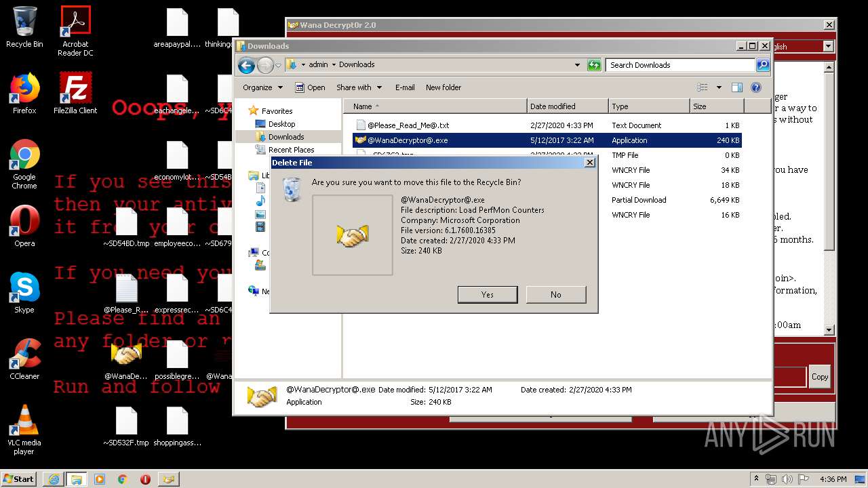
Task: Launch Opera from the desktop shortcut
Action: pos(24,226)
